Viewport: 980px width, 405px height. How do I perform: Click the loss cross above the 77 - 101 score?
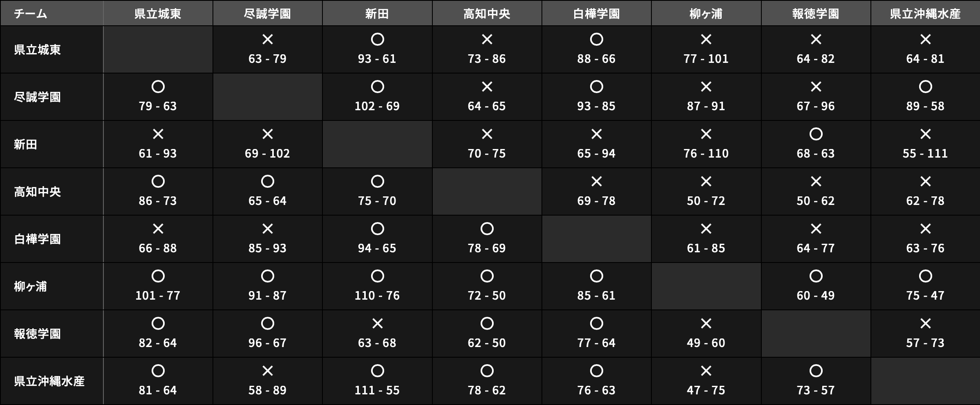tap(706, 40)
